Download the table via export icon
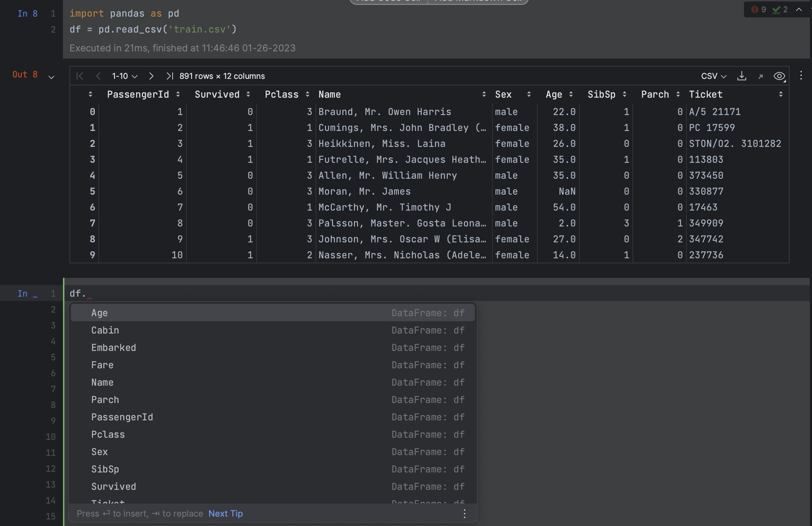Screen dimensions: 812x526 click(741, 76)
